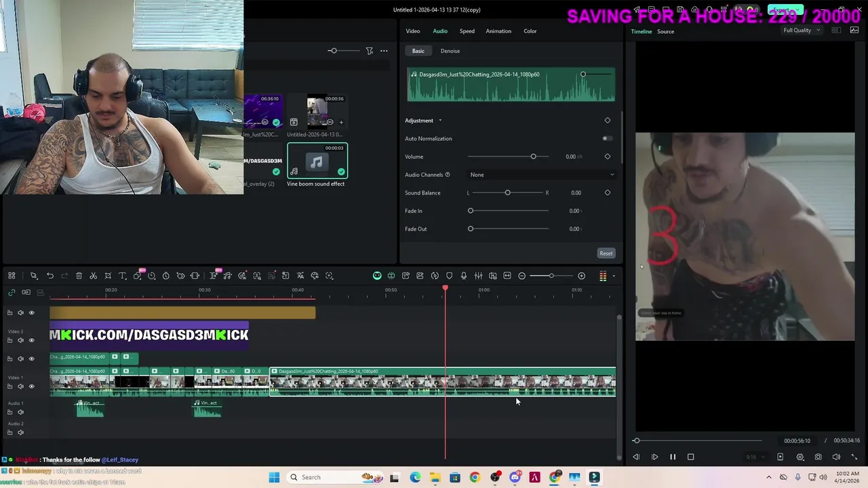Toggle preview fullscreen expand icon
This screenshot has height=488, width=868.
coord(854,457)
